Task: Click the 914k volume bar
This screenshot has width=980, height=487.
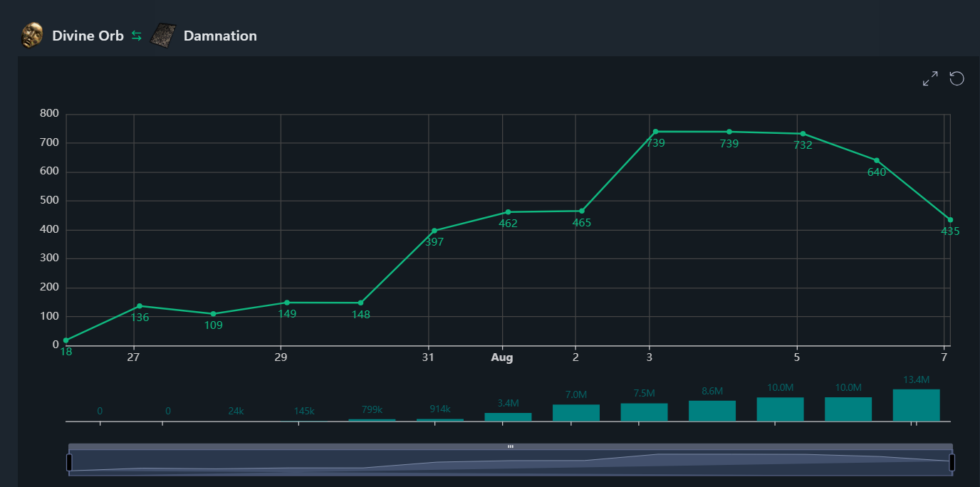Action: point(440,420)
